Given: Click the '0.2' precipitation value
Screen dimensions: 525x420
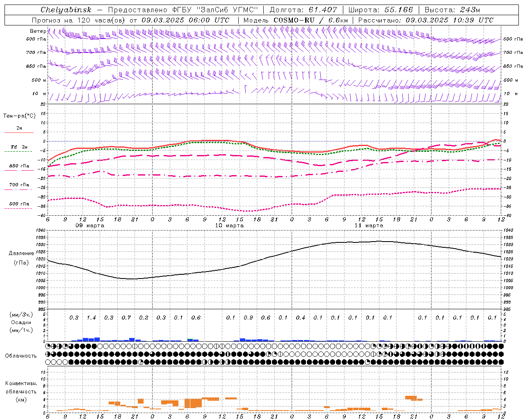Looking at the screenshot, I should (x=144, y=317).
